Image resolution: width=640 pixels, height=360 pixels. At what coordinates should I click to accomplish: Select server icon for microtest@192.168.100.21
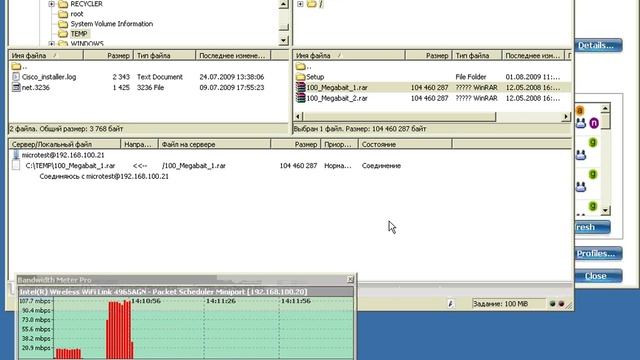[x=16, y=155]
